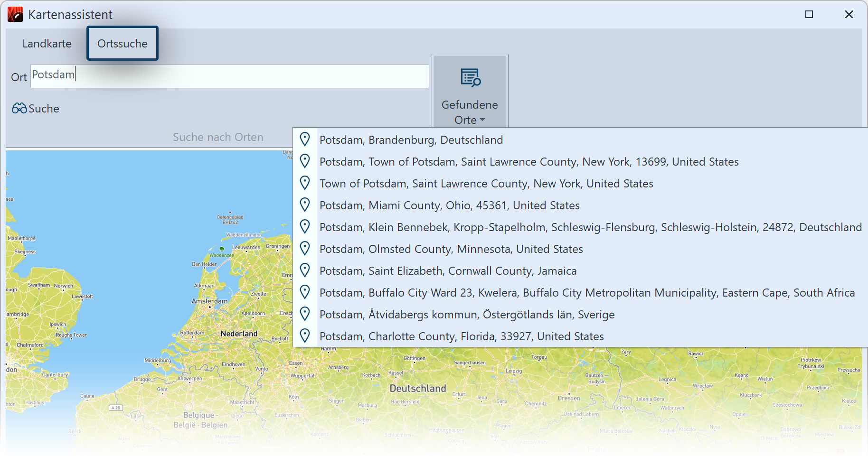Click Chemnitz on the map
Viewport: 868px width, 456px height.
coord(536,403)
